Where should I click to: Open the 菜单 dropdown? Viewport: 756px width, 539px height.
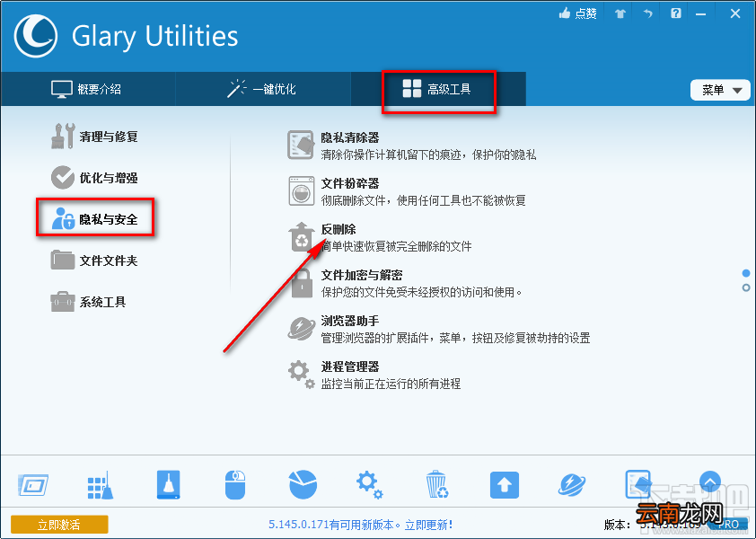click(720, 90)
